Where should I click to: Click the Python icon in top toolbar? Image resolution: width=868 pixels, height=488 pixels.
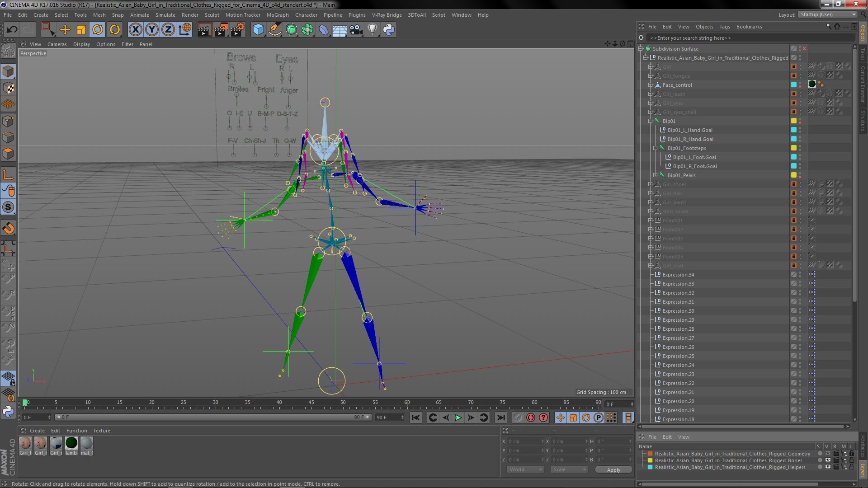pos(389,30)
